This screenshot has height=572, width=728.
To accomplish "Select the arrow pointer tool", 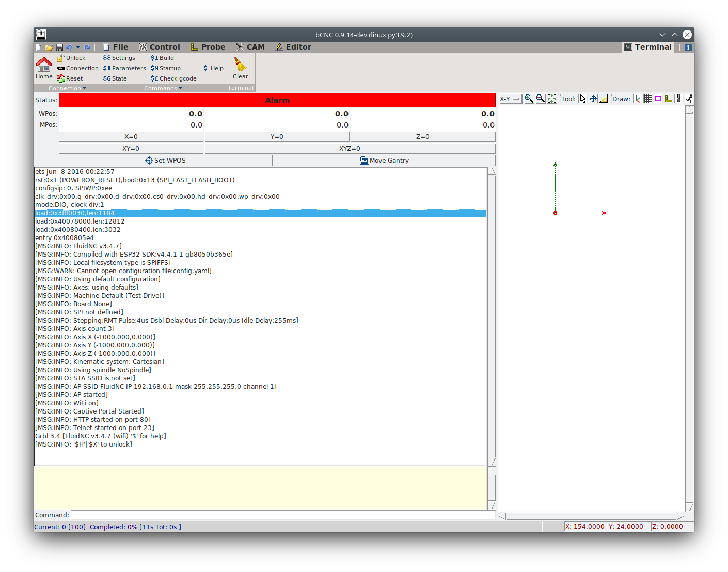I will [x=583, y=99].
